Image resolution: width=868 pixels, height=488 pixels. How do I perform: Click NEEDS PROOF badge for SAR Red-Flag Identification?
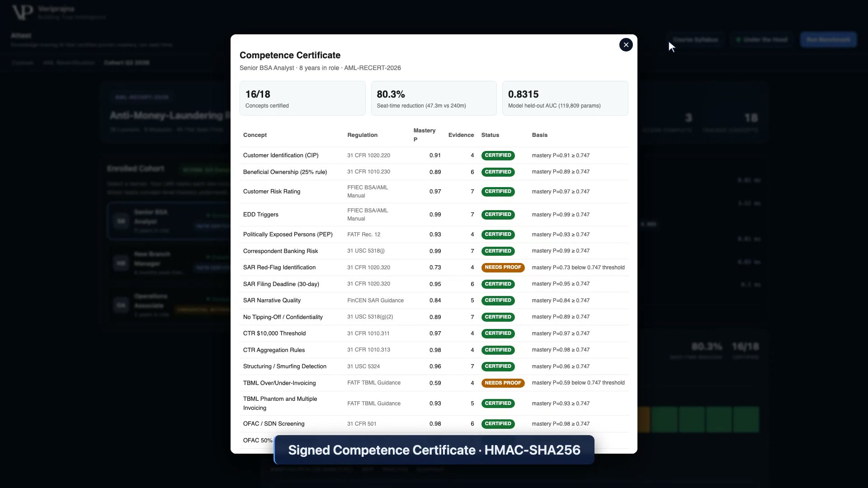coord(503,267)
